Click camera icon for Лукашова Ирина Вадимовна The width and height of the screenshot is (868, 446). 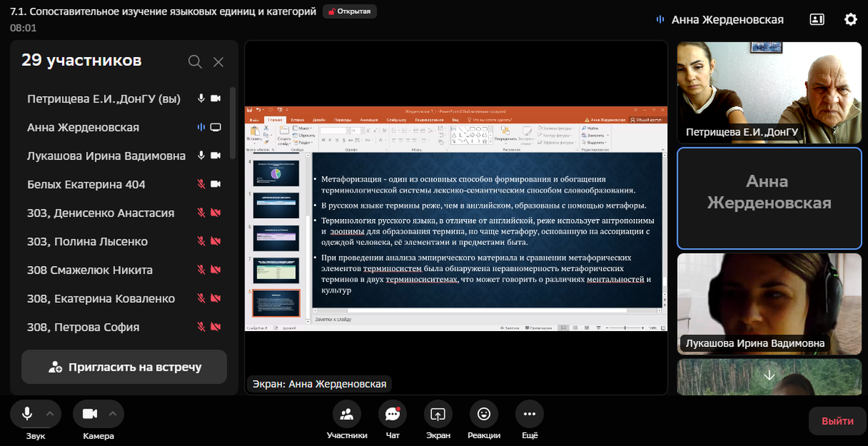coord(216,155)
